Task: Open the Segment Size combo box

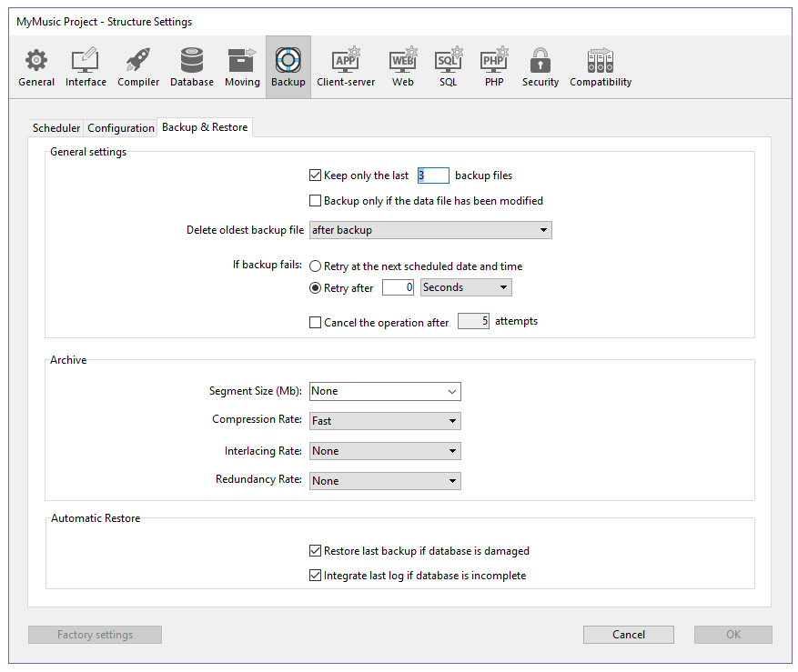Action: (x=385, y=392)
